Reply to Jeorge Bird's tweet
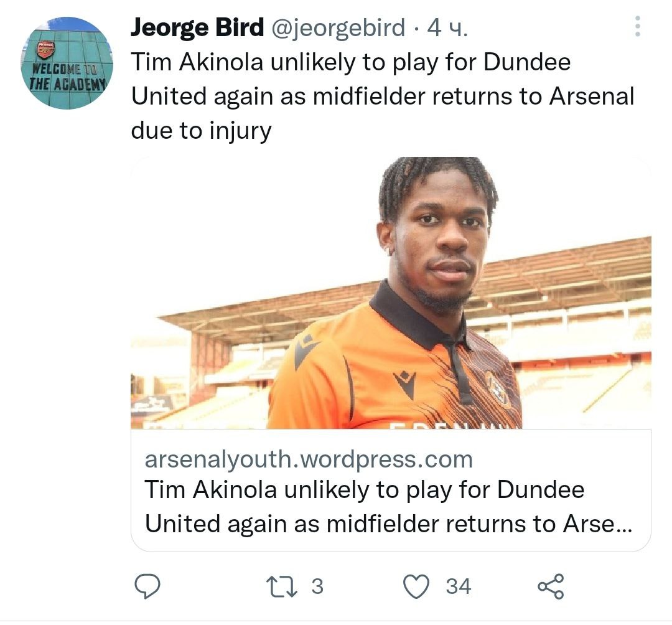This screenshot has width=672, height=625. 147,586
